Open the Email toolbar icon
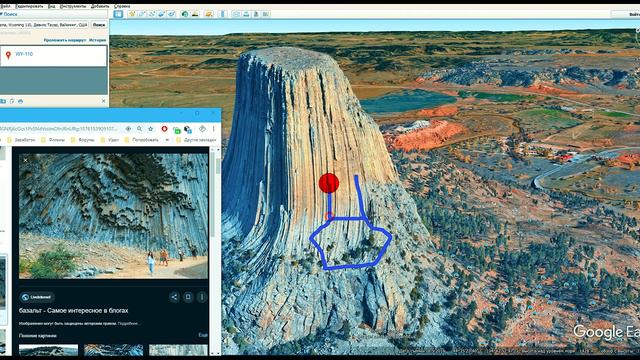Viewport: 640px width, 360px height. (x=236, y=14)
